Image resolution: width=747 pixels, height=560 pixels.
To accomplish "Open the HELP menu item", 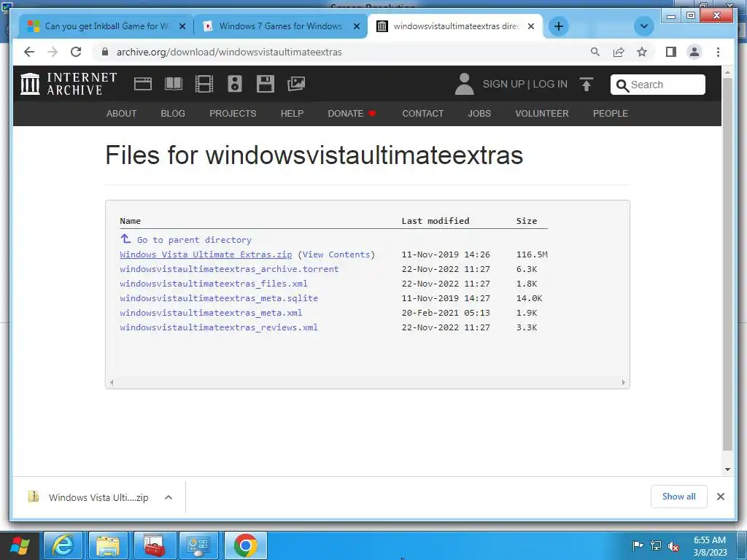I will pyautogui.click(x=292, y=113).
